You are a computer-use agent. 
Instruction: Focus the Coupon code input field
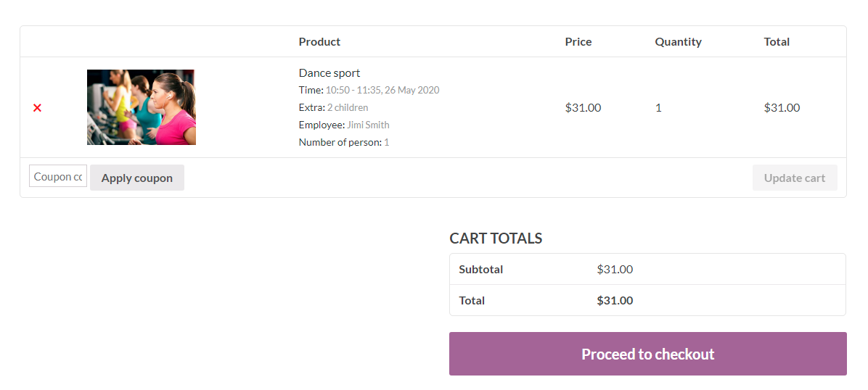(x=58, y=176)
